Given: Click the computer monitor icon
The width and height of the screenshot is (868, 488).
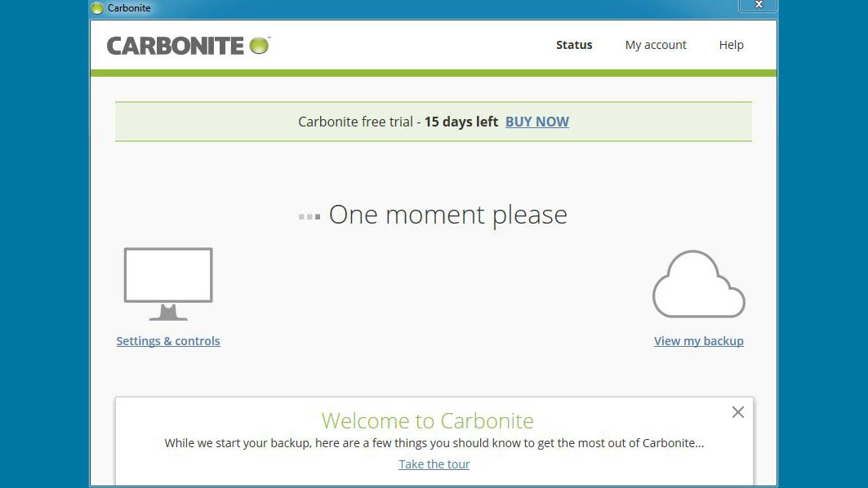Looking at the screenshot, I should point(168,283).
